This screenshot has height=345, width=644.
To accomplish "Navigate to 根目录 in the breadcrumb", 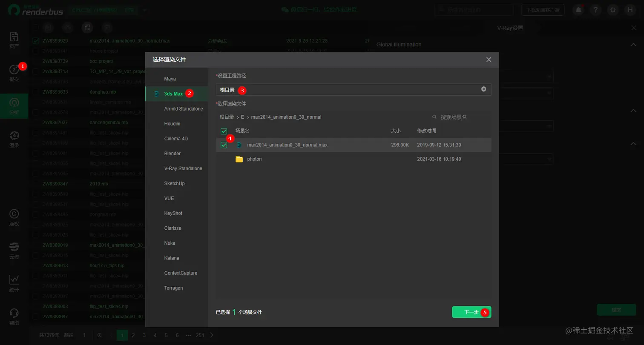I will pos(227,117).
